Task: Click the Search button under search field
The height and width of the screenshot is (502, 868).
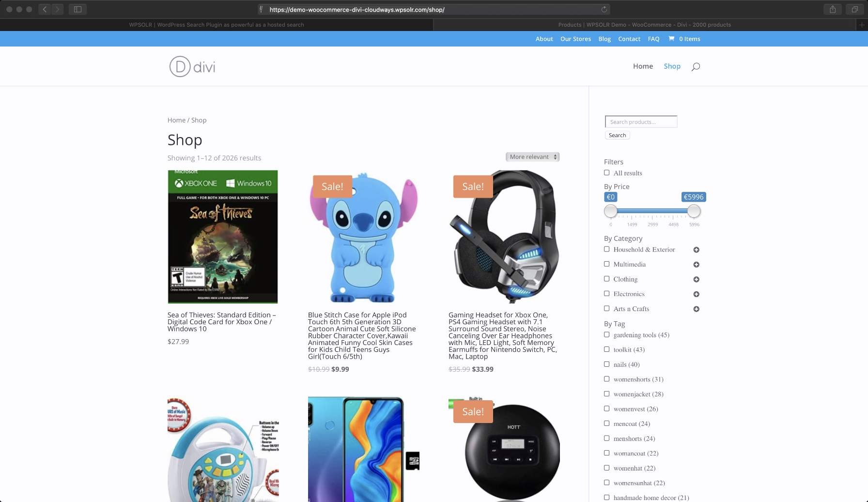Action: tap(617, 135)
